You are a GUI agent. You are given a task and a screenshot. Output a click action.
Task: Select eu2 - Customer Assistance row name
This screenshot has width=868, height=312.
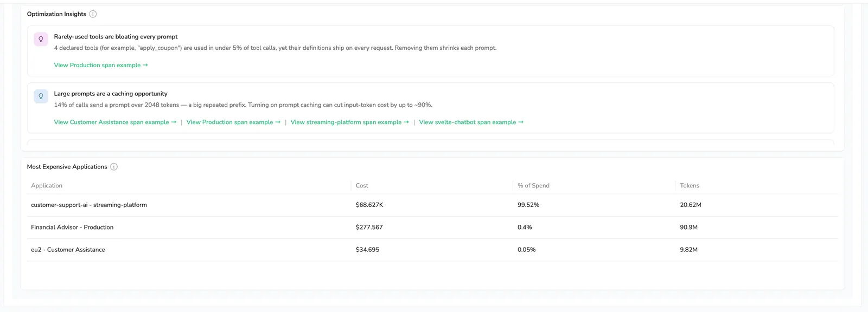pos(68,250)
